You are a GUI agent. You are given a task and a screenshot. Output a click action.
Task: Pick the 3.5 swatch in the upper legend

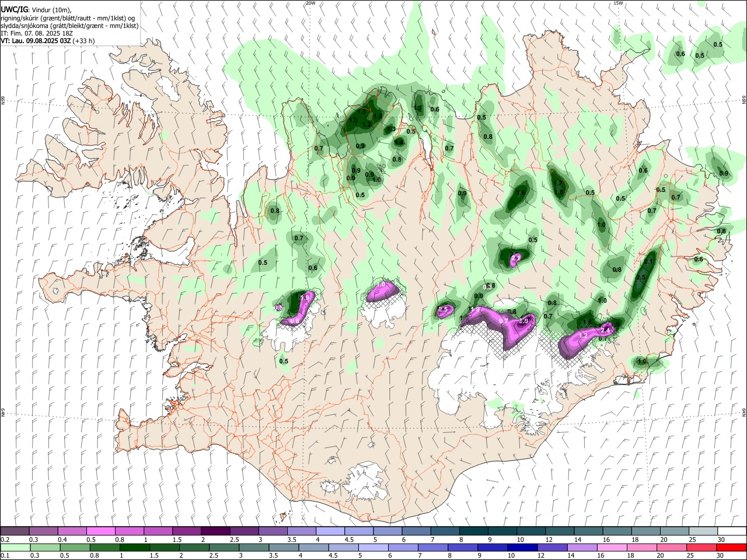[302, 531]
